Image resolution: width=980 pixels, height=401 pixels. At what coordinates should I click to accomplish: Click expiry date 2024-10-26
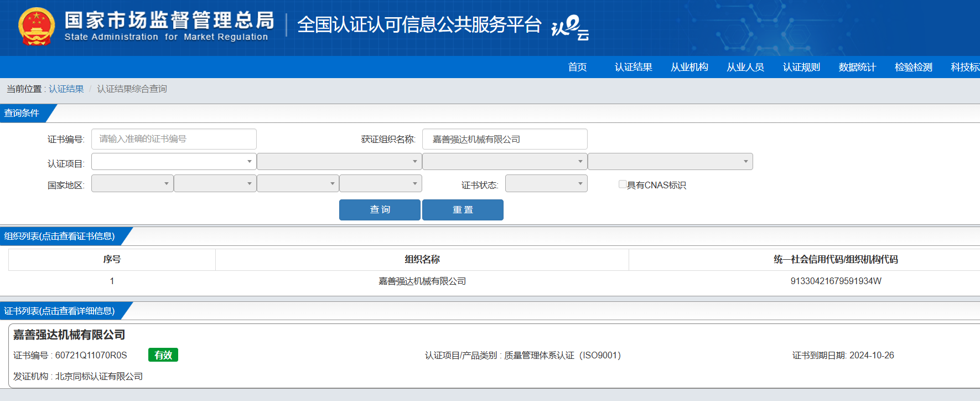(x=872, y=355)
